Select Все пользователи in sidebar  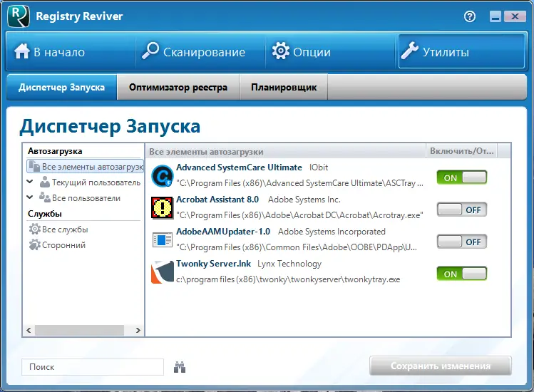tap(80, 198)
